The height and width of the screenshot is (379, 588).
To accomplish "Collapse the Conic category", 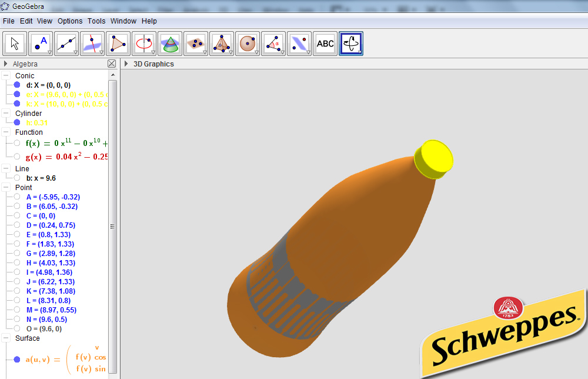I will point(6,75).
